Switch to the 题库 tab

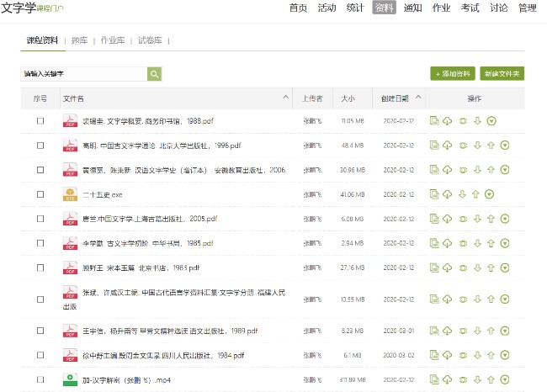pyautogui.click(x=79, y=40)
